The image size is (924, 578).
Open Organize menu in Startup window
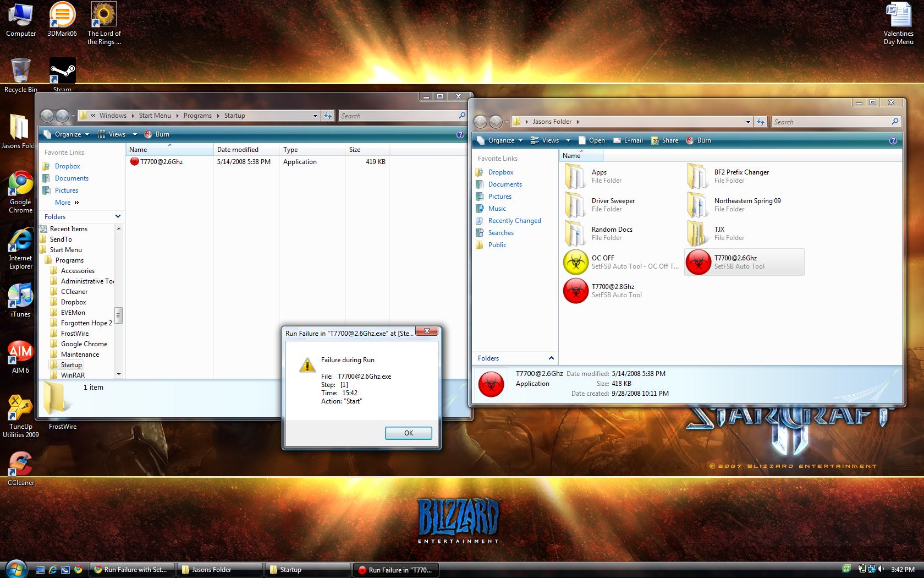point(67,134)
